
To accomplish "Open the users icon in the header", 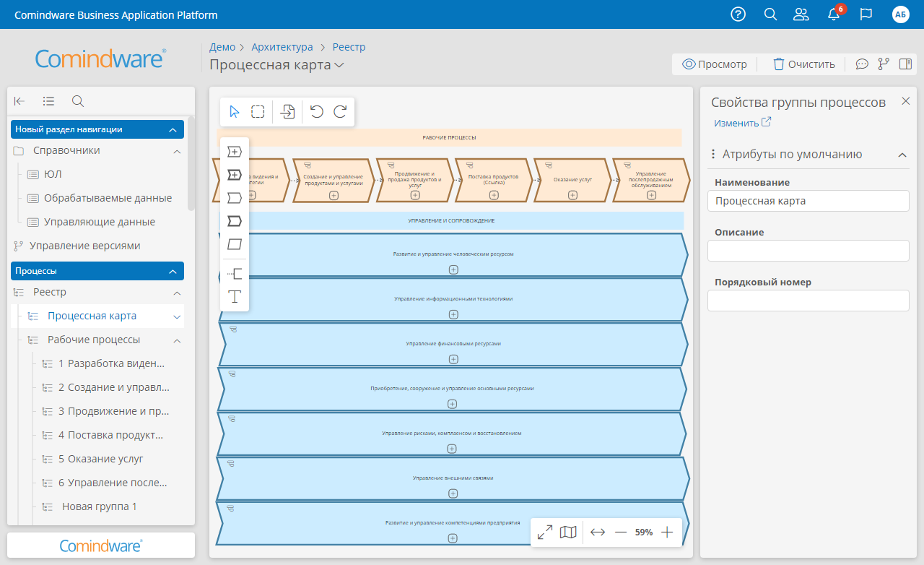I will point(801,14).
